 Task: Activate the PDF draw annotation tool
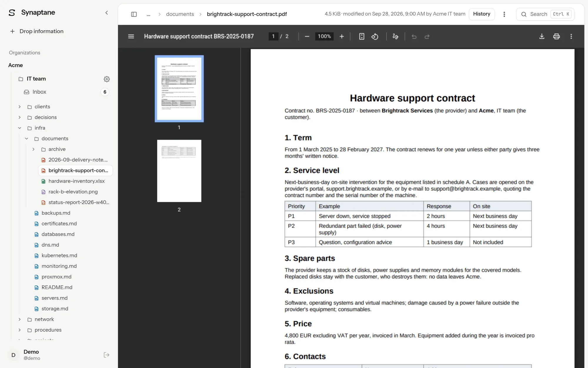tap(395, 37)
